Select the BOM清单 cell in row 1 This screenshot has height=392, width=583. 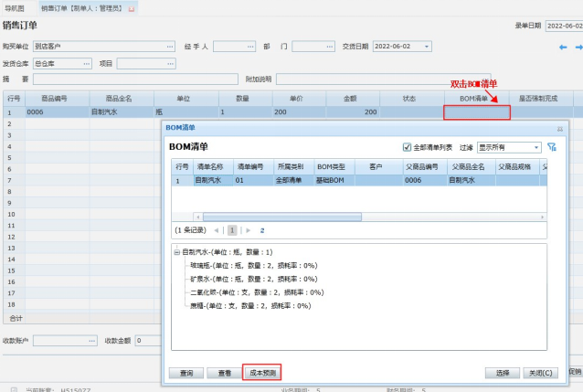(477, 112)
